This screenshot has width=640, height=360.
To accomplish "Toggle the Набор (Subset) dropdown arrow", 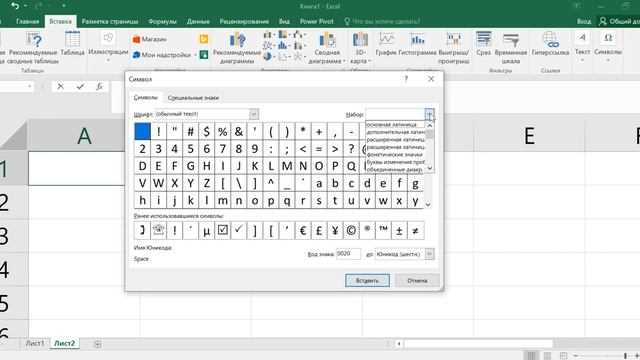I will coord(429,114).
